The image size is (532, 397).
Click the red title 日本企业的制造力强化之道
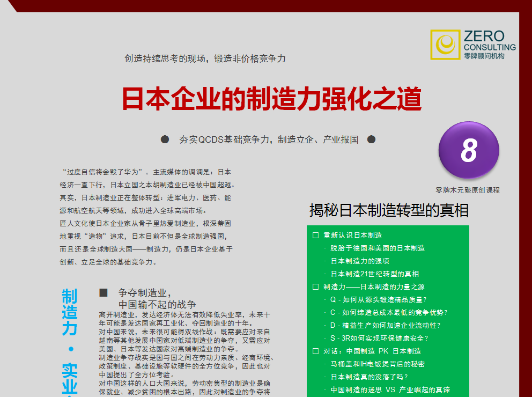tap(271, 99)
